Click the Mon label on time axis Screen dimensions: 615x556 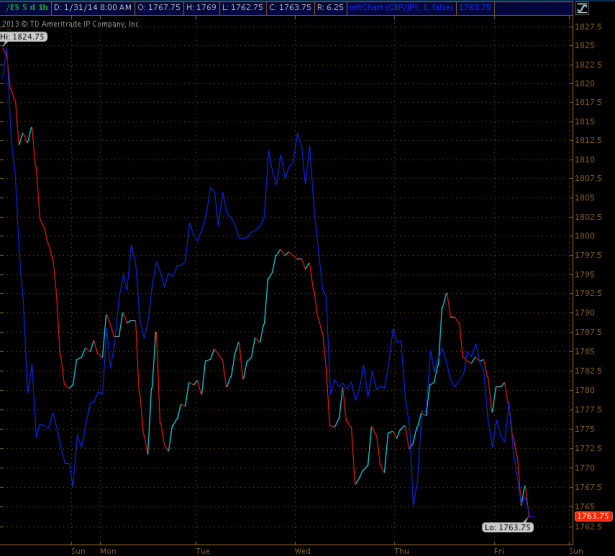point(108,551)
